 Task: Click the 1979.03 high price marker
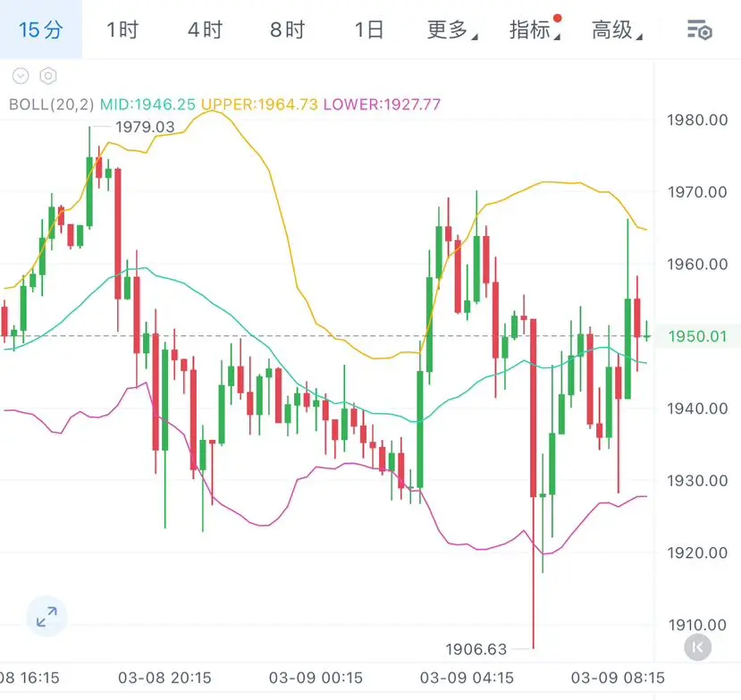(146, 127)
